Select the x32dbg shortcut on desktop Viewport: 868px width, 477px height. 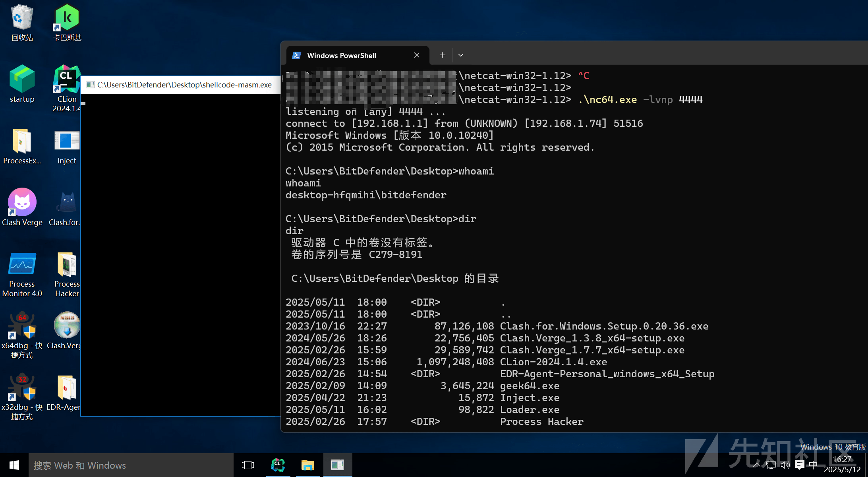click(x=22, y=397)
